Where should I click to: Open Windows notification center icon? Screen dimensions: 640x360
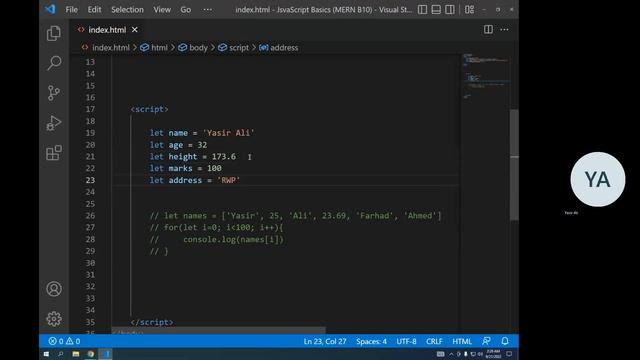509,354
